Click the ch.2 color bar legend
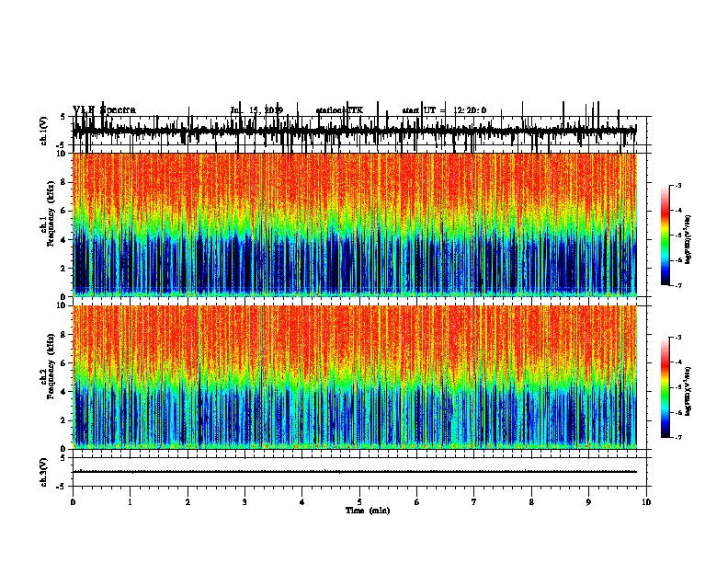 [x=665, y=387]
